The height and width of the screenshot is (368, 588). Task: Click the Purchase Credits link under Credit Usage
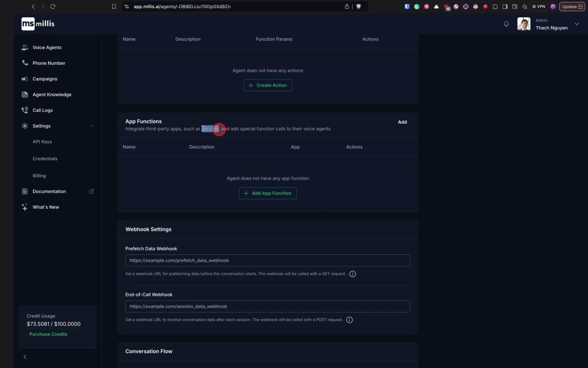(x=48, y=334)
